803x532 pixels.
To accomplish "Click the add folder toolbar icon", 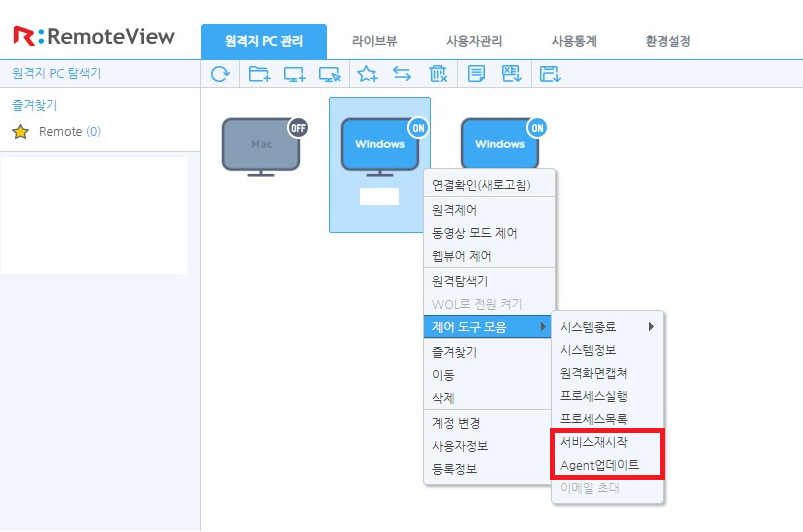I will (x=259, y=73).
